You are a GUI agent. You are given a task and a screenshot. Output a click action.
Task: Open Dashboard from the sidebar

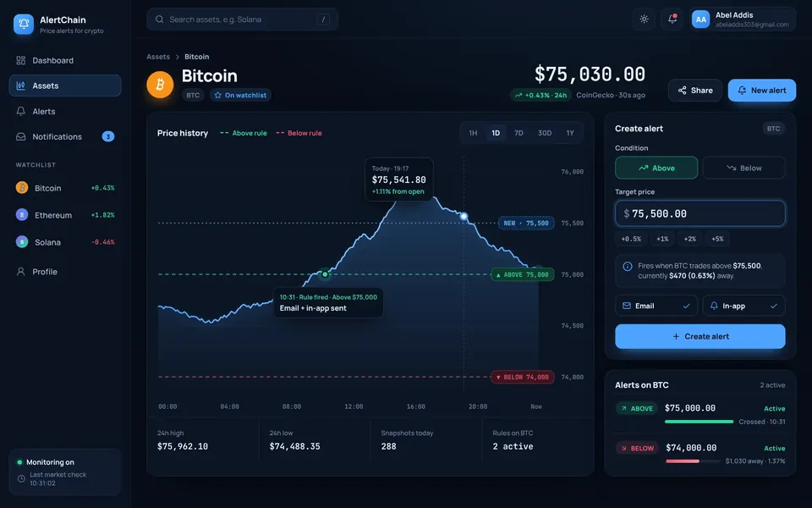(x=65, y=60)
